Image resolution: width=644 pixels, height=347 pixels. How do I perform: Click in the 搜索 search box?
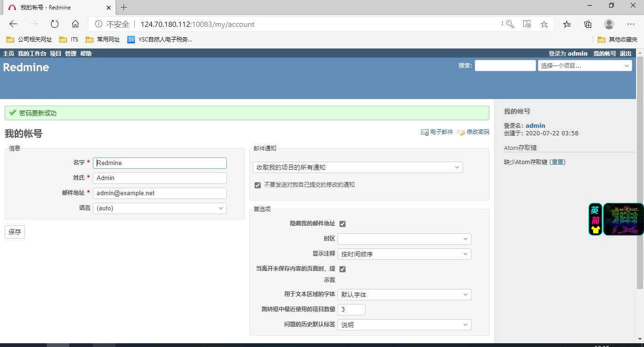coord(505,66)
